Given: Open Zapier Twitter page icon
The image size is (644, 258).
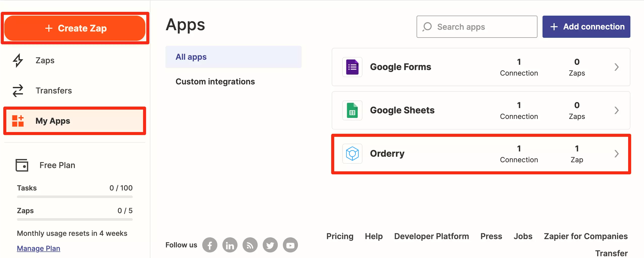Looking at the screenshot, I should (270, 245).
